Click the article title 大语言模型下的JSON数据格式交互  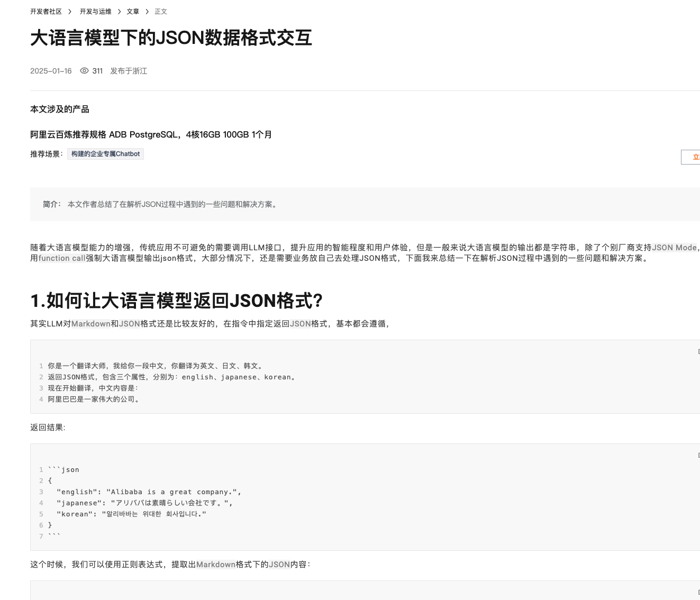point(171,38)
